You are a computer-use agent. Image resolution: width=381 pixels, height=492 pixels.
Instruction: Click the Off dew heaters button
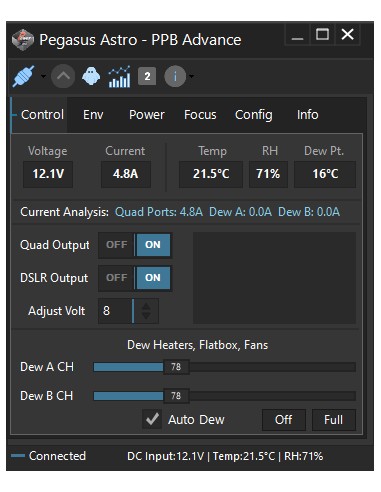[x=284, y=420]
